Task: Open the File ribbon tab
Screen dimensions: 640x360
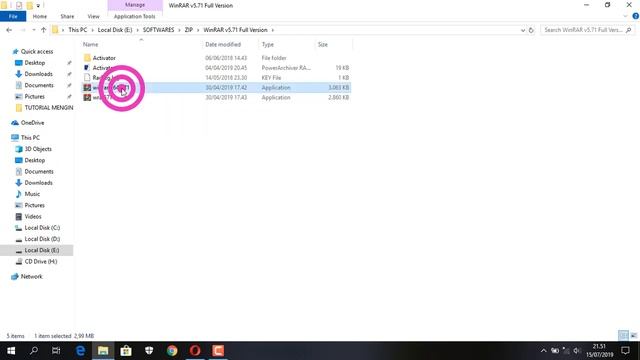Action: pos(13,16)
